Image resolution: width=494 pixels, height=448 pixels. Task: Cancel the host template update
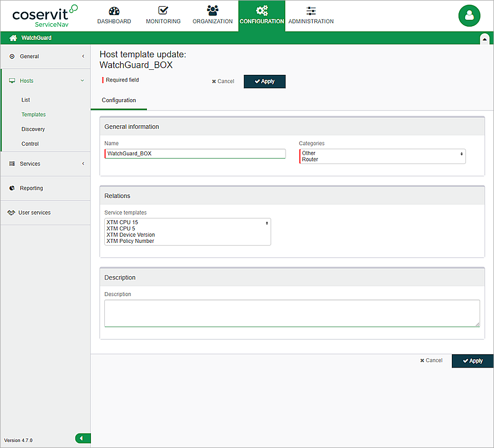[x=223, y=81]
